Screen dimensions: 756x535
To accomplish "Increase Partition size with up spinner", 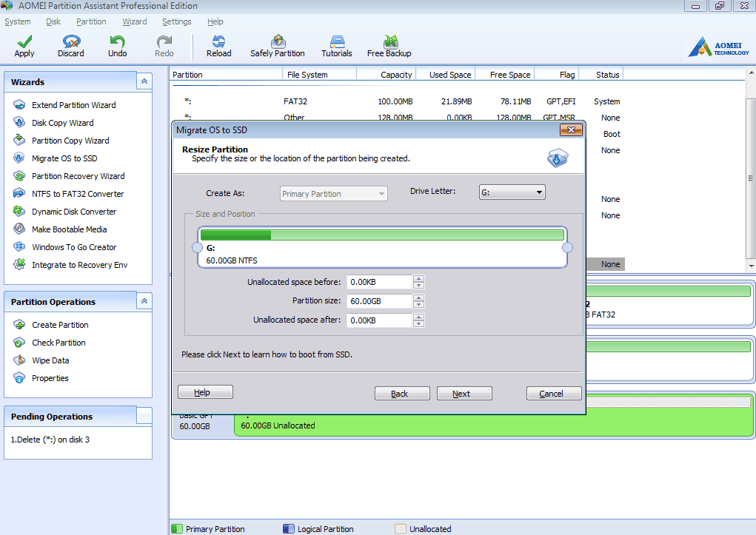I will (419, 298).
